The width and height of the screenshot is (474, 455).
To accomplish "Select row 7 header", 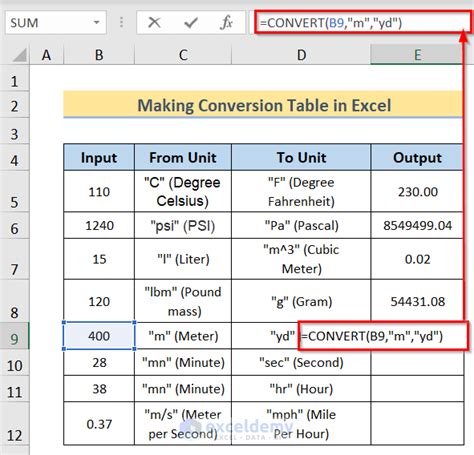I will [14, 259].
